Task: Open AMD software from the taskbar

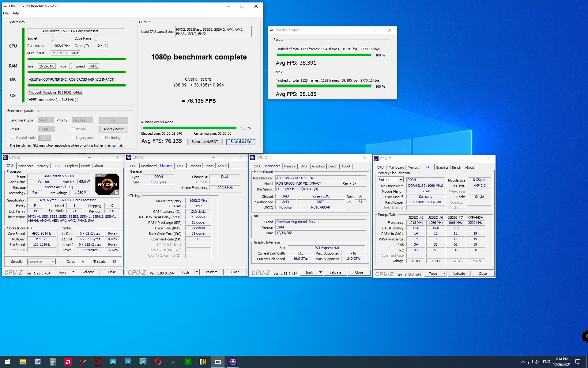Action: click(x=68, y=362)
